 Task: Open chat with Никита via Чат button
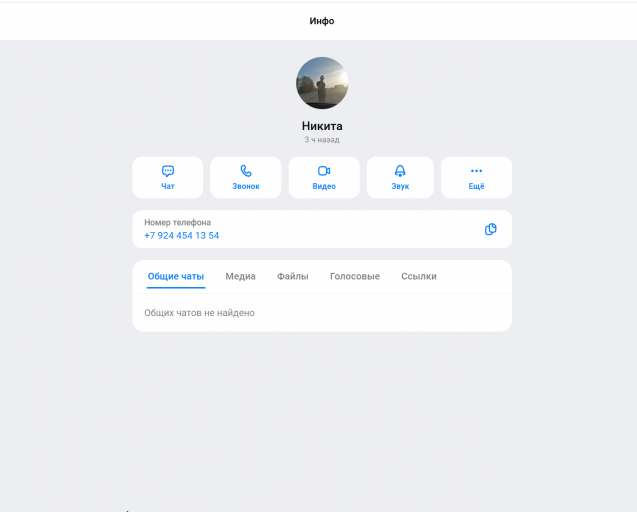point(168,178)
